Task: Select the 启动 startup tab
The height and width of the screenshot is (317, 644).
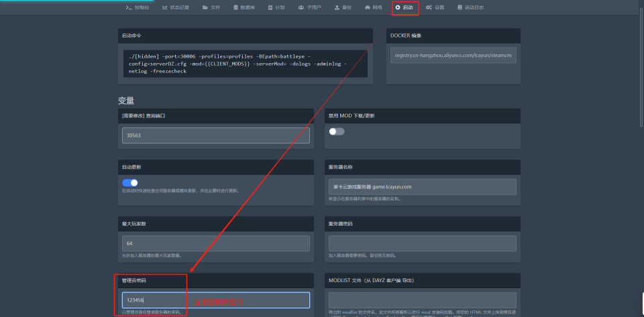Action: pyautogui.click(x=405, y=7)
